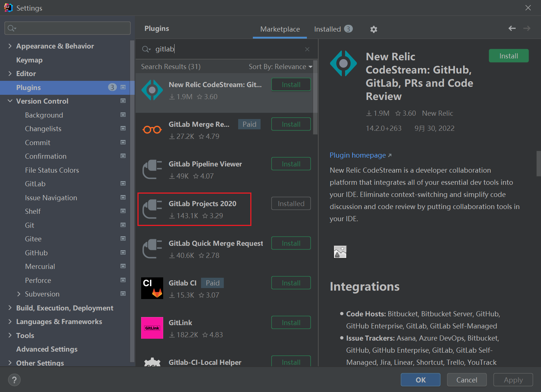
Task: Click the project-level icon beside Subversion
Action: 123,294
